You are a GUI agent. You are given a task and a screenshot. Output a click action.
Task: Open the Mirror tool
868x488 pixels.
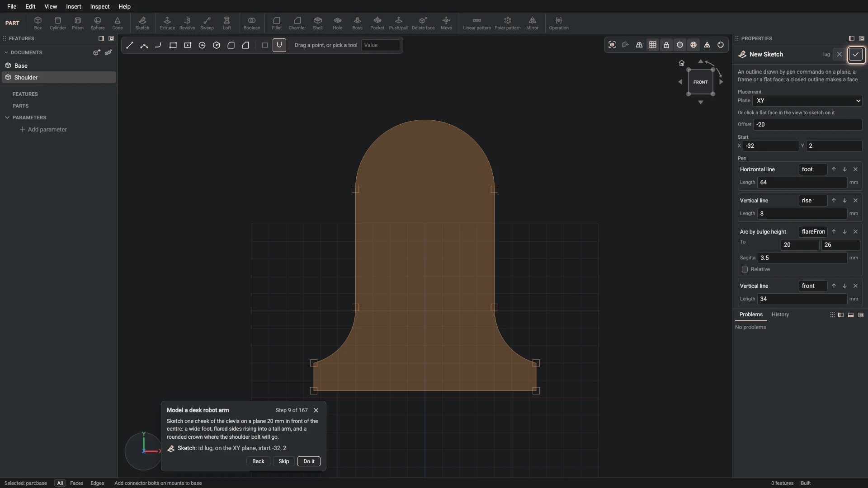533,23
